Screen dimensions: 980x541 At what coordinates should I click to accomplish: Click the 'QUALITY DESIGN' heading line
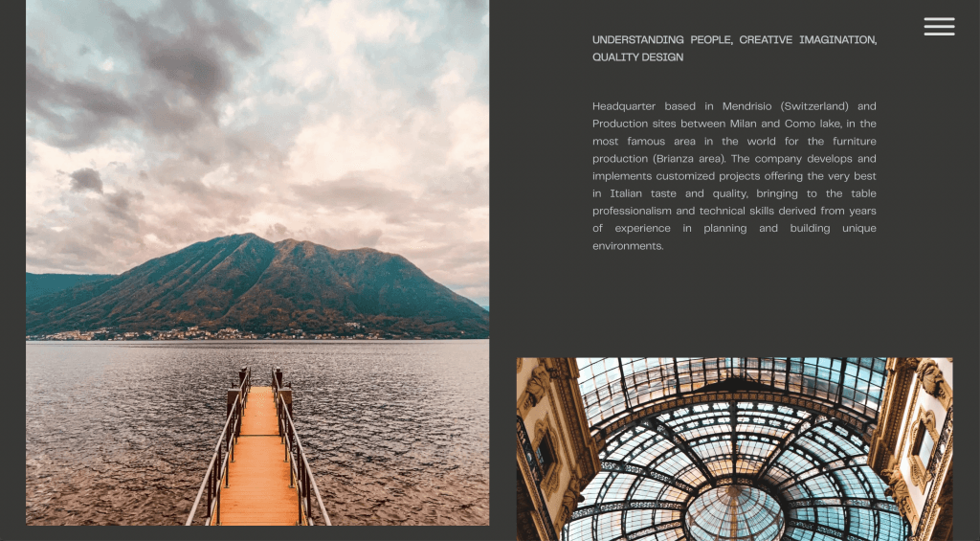point(637,56)
